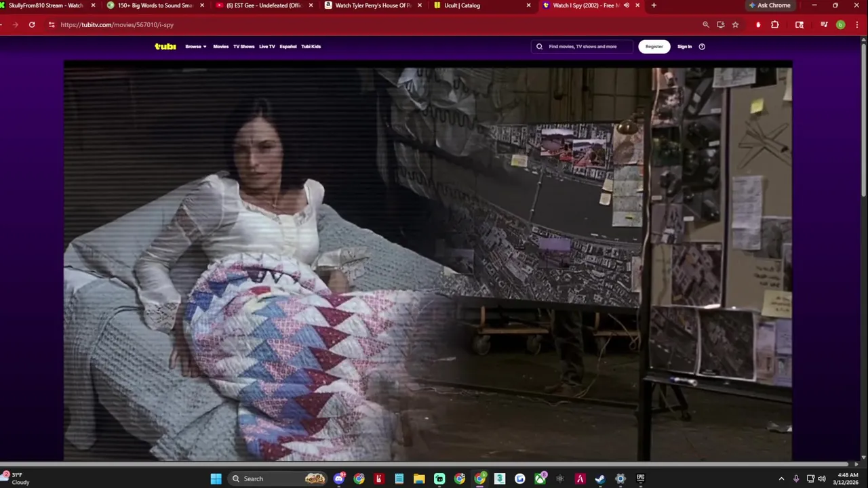Open Steam from the taskbar
Viewport: 868px width, 488px height.
click(x=600, y=479)
